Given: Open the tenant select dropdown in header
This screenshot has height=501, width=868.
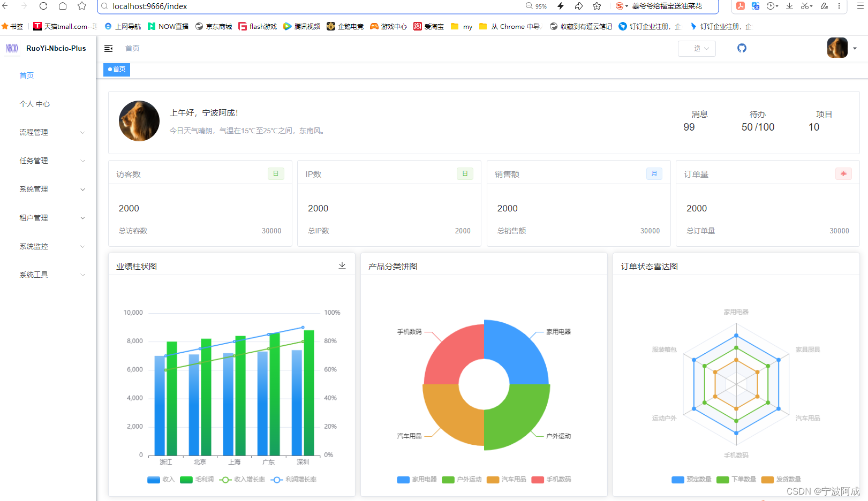Looking at the screenshot, I should [697, 48].
